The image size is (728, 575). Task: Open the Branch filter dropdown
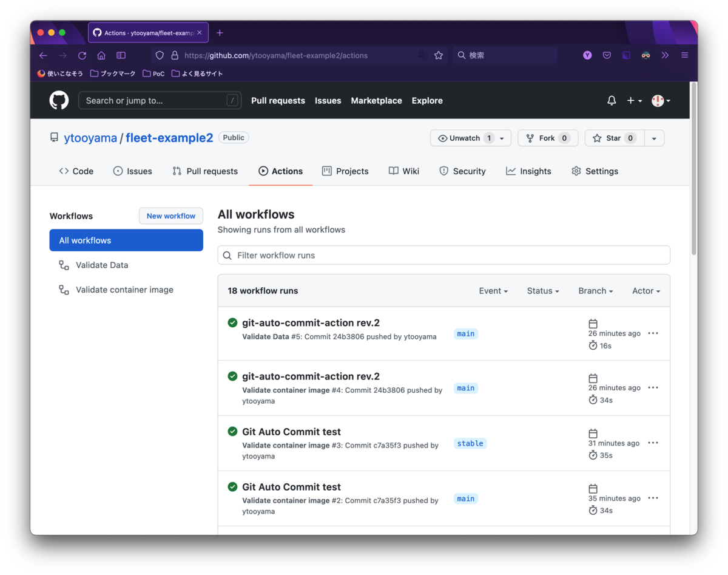click(596, 291)
